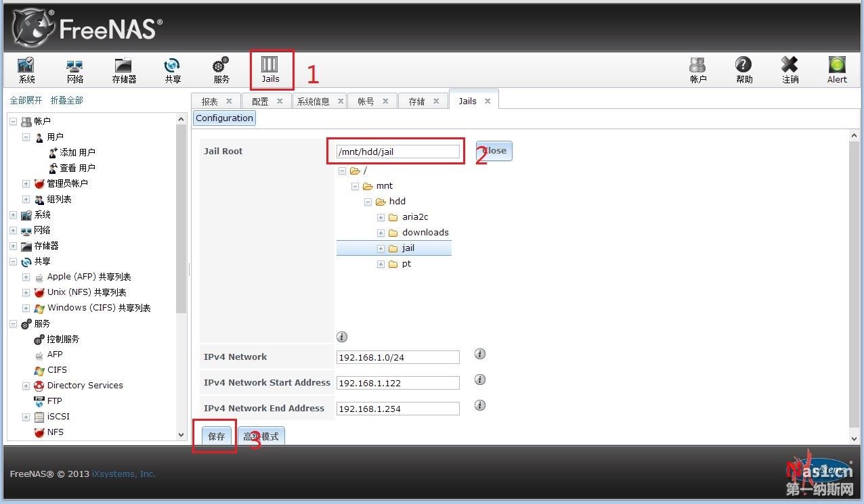The width and height of the screenshot is (864, 504).
Task: Switch to the 配置 tab
Action: point(260,101)
